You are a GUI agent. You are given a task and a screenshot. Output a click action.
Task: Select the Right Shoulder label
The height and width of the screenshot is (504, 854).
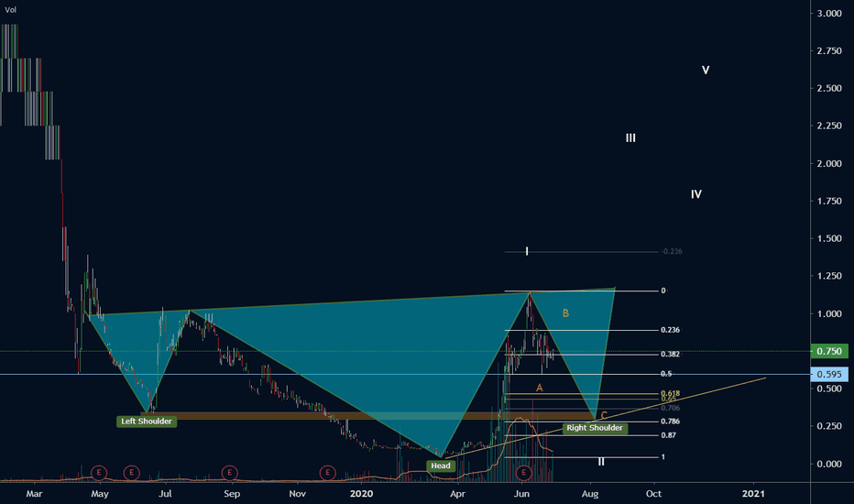[x=595, y=428]
